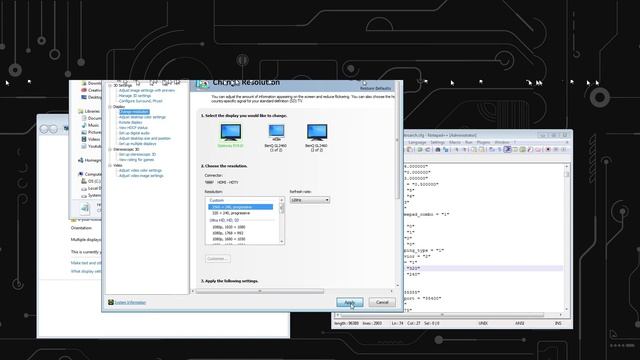Open Manage 3D settings page
Screen dimensions: 640x360
135,96
